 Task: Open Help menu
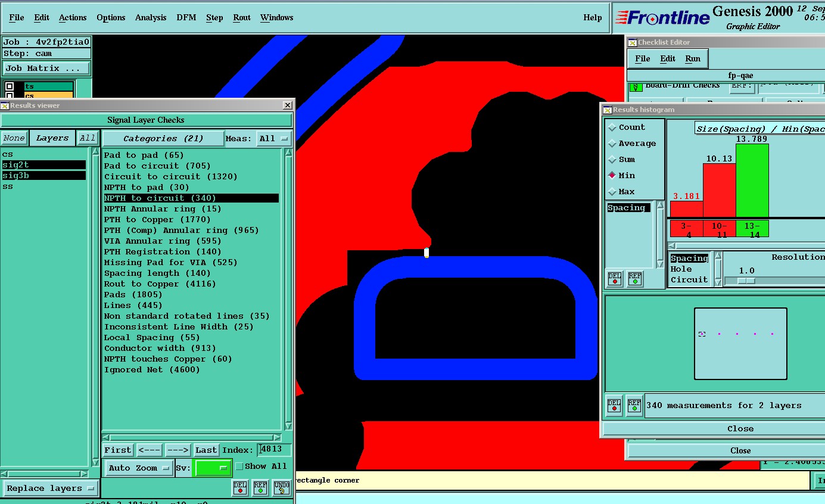(593, 17)
